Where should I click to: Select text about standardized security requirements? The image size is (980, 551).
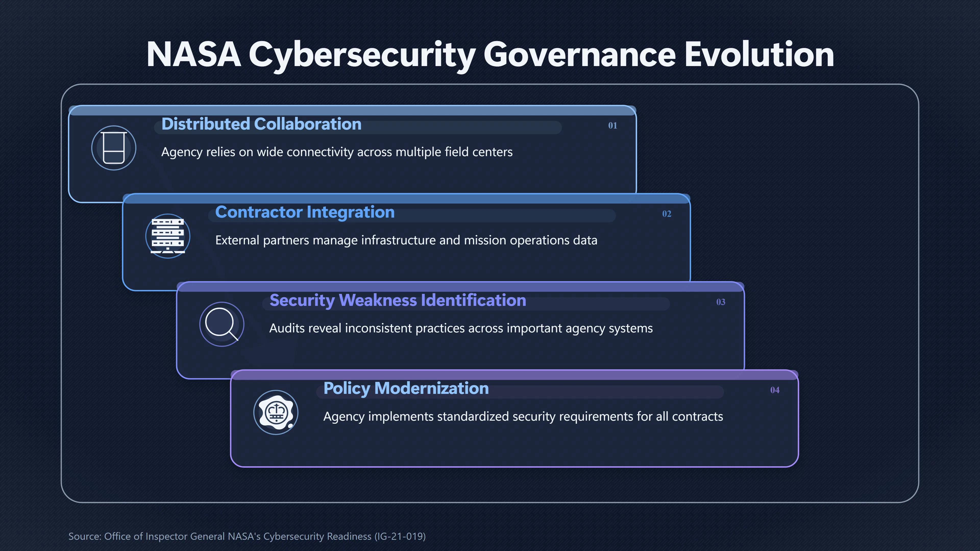coord(523,417)
